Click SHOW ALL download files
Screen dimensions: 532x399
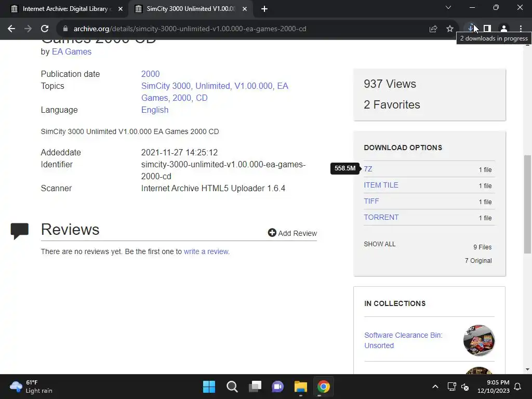click(380, 244)
